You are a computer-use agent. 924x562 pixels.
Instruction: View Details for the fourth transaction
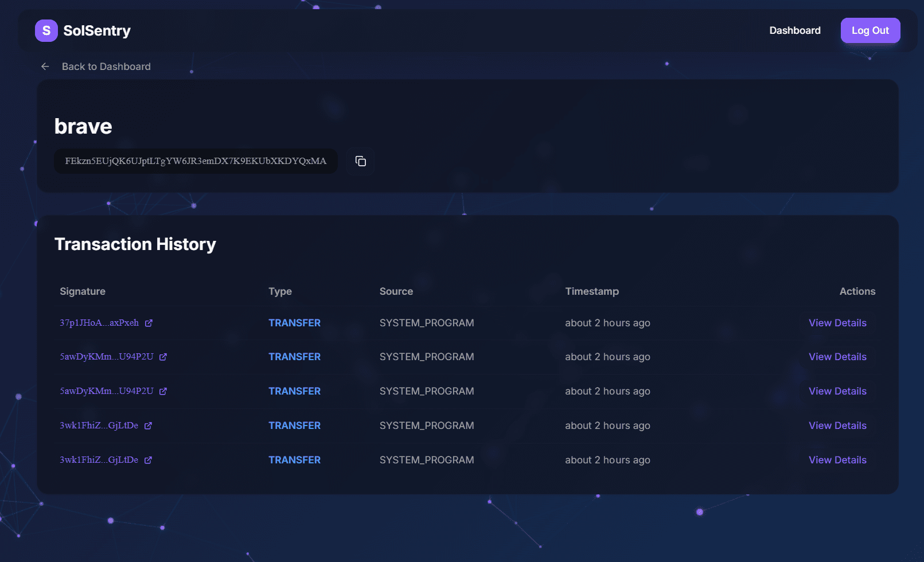837,425
